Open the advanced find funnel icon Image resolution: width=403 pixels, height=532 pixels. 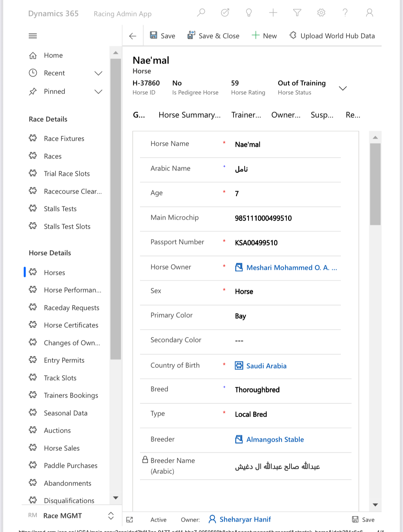coord(297,13)
